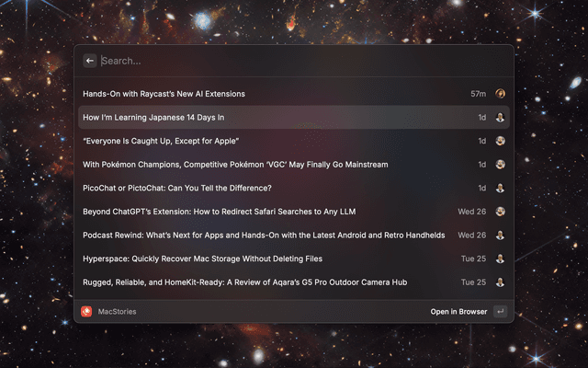
Task: Select the Pokémon Champions VGC article
Action: [235, 165]
